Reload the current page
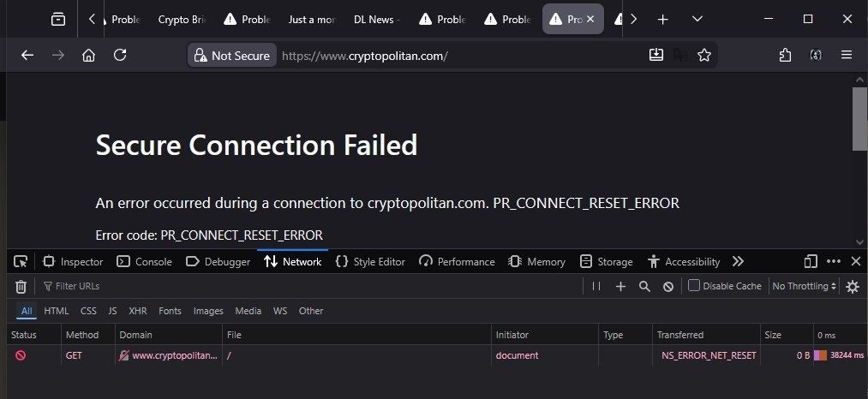Viewport: 868px width, 399px height. click(x=120, y=56)
